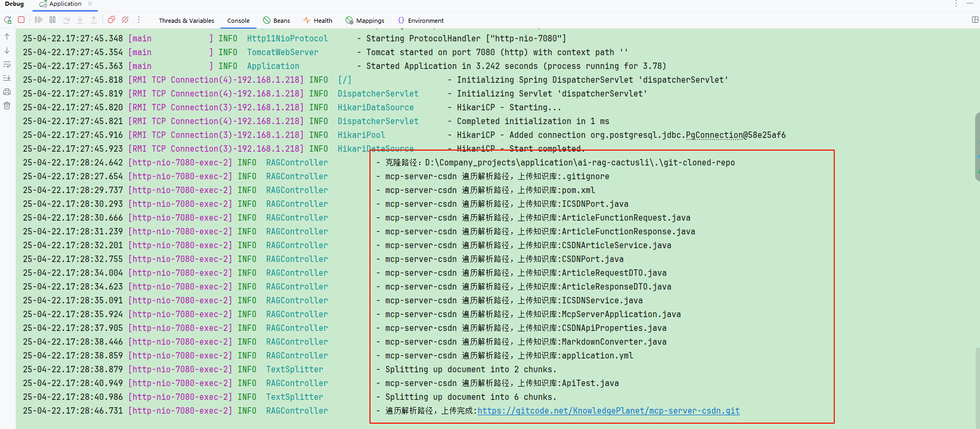Viewport: 980px width, 429px height.
Task: Click 'Splitting up document into 2 chunks.'
Action: point(471,370)
